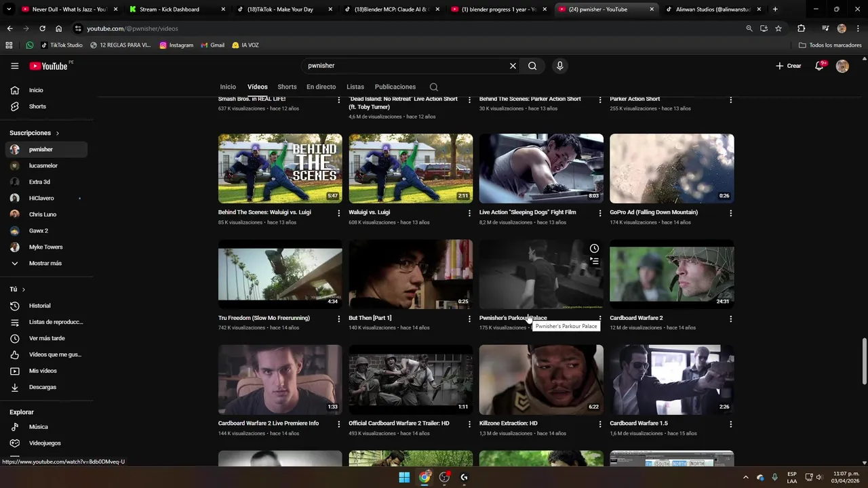Screen dimensions: 868x488
Task: Activate voice search microphone
Action: 559,66
